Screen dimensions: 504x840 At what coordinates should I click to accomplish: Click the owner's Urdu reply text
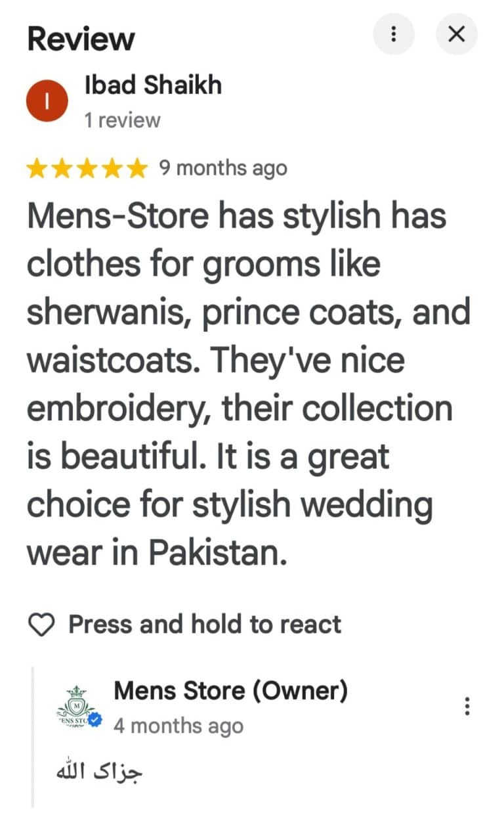[99, 769]
